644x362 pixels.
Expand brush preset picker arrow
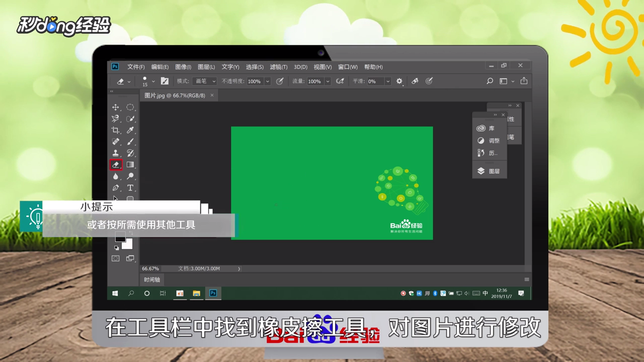[153, 81]
